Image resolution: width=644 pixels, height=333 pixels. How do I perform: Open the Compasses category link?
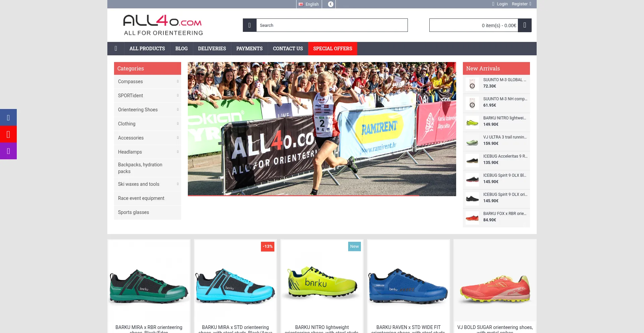pos(130,81)
